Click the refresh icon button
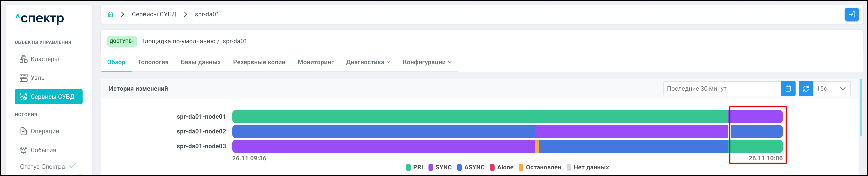Viewport: 868px width, 176px height. [806, 88]
